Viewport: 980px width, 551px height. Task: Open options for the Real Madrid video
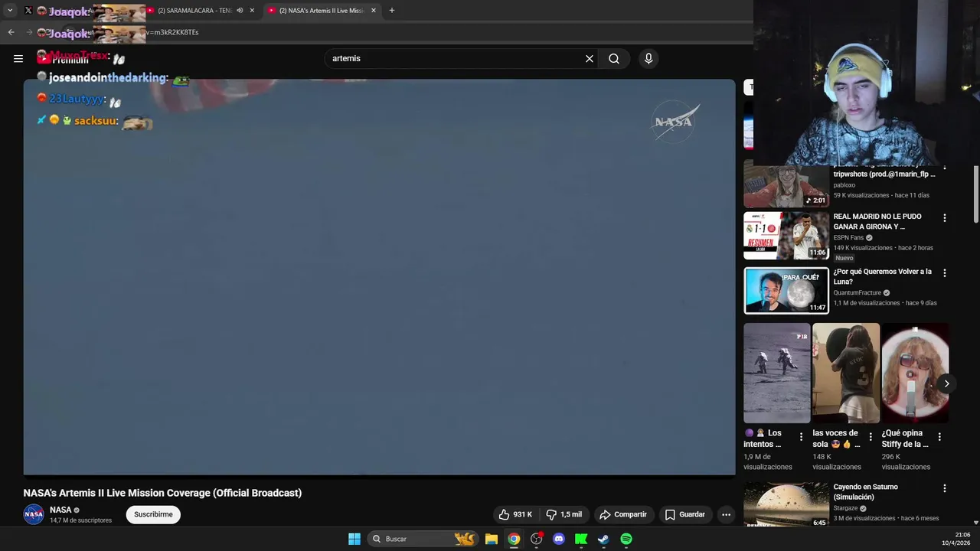point(944,218)
